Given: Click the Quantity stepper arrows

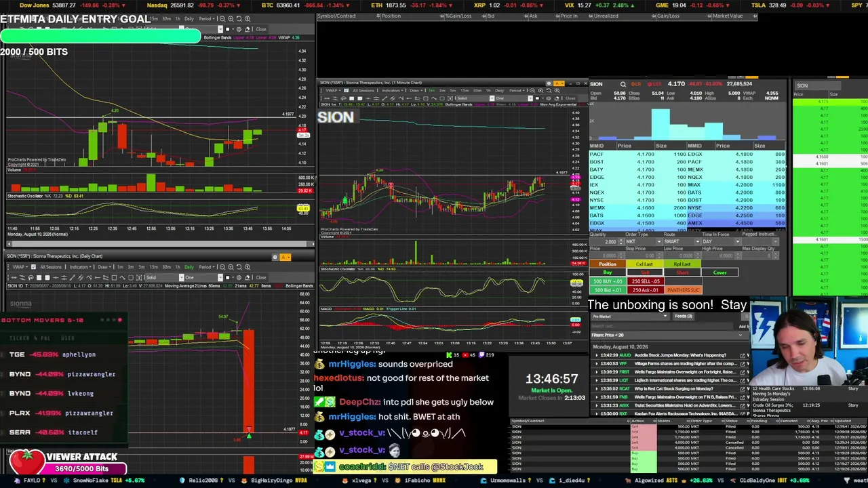Looking at the screenshot, I should 621,241.
